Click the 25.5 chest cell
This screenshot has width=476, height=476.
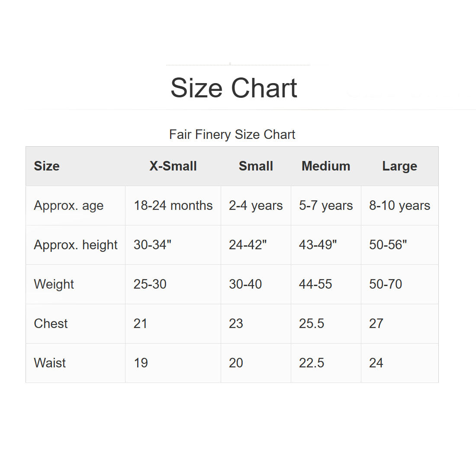(312, 324)
